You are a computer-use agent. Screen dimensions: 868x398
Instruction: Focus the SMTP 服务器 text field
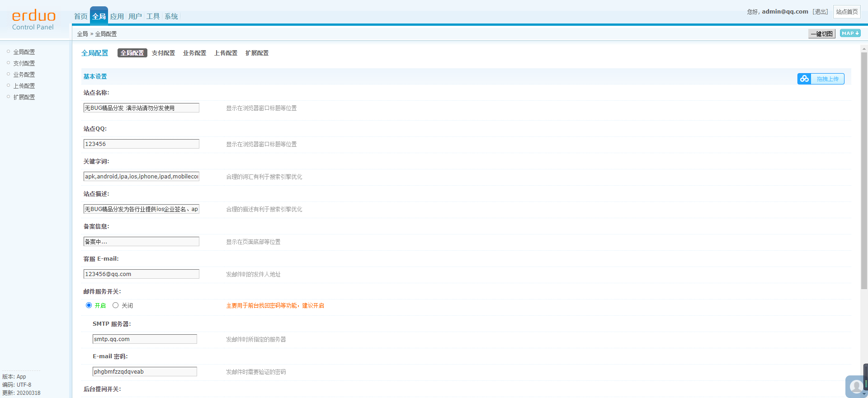pos(145,339)
